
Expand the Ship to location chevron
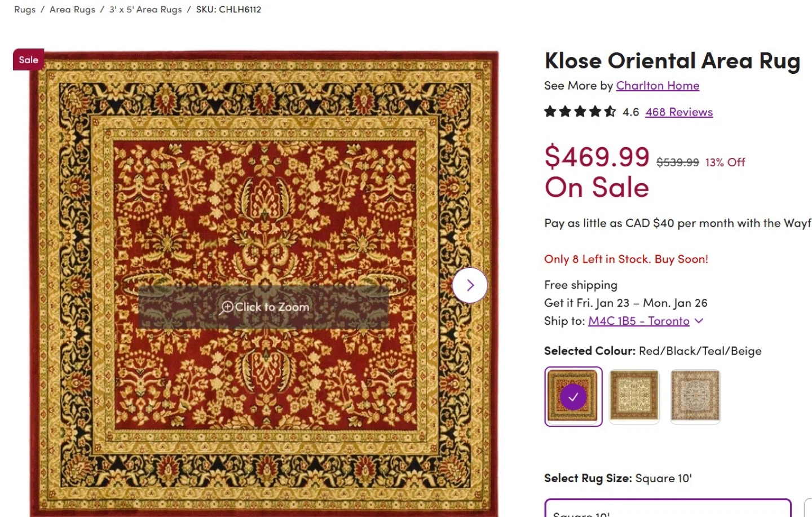point(699,321)
